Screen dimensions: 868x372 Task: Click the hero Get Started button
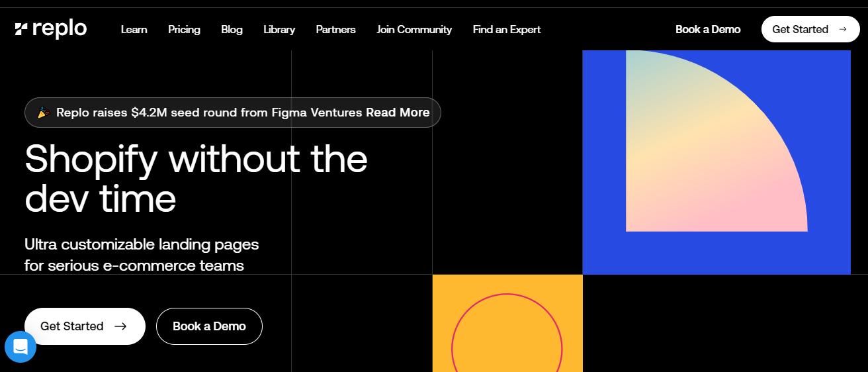click(x=85, y=326)
